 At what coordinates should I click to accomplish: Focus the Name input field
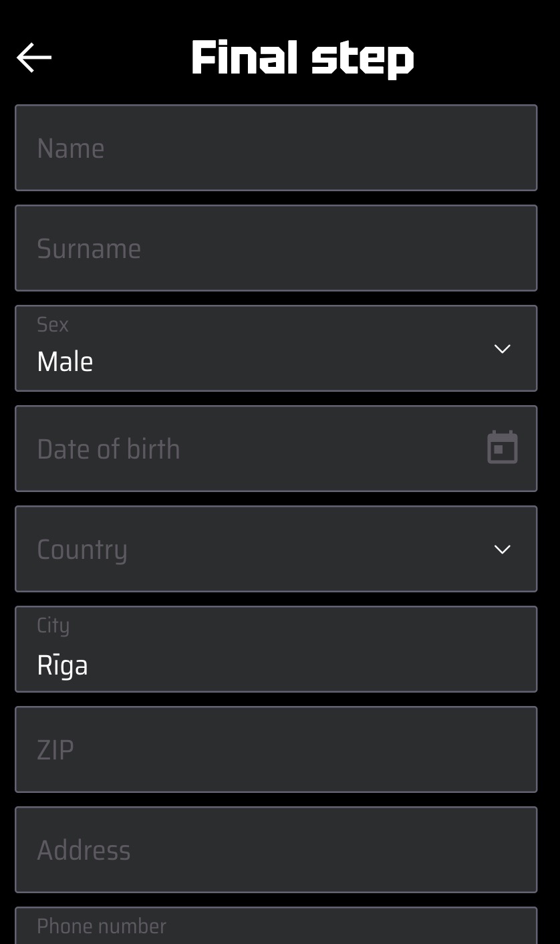(275, 148)
